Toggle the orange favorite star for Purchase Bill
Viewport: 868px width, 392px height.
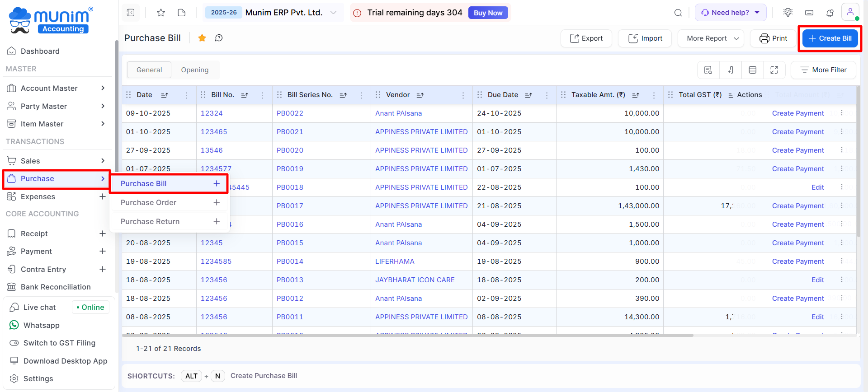202,38
